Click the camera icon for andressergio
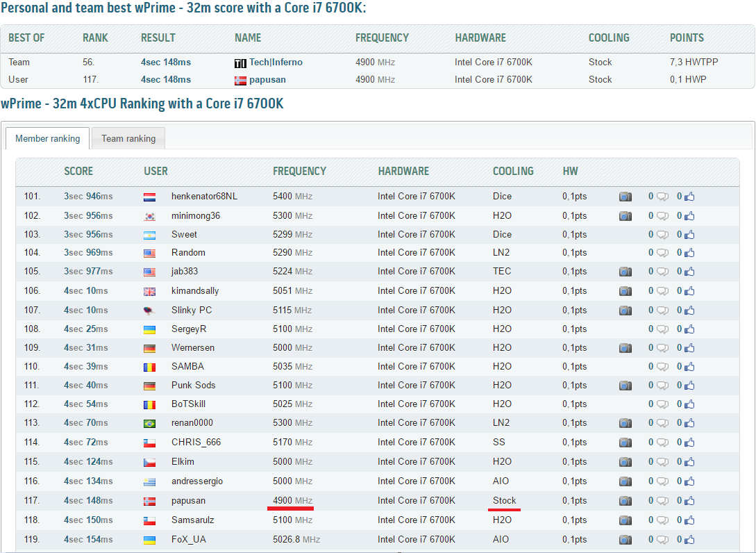 pos(625,481)
